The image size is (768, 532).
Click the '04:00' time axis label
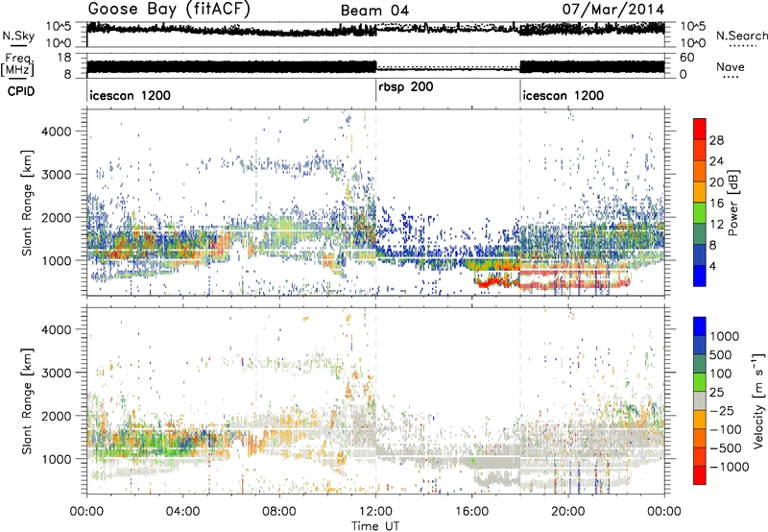tap(183, 512)
